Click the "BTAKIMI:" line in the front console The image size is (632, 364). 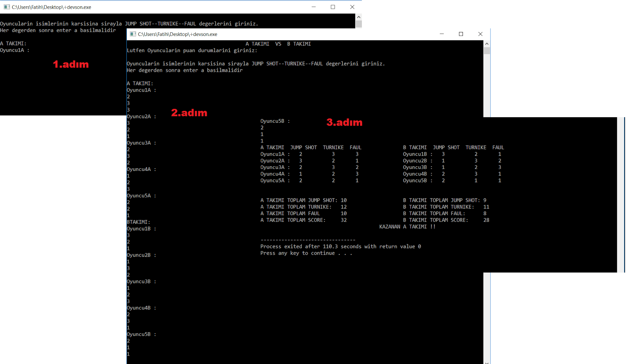tap(139, 222)
